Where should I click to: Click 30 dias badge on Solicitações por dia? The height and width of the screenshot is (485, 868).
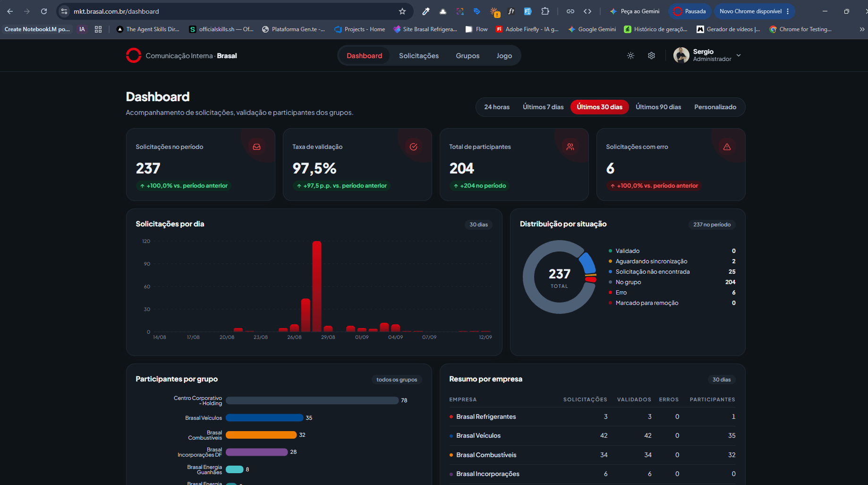pyautogui.click(x=478, y=225)
